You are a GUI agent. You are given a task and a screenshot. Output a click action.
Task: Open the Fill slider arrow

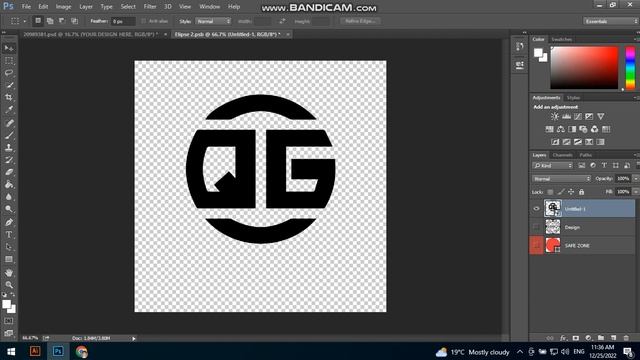pyautogui.click(x=635, y=192)
